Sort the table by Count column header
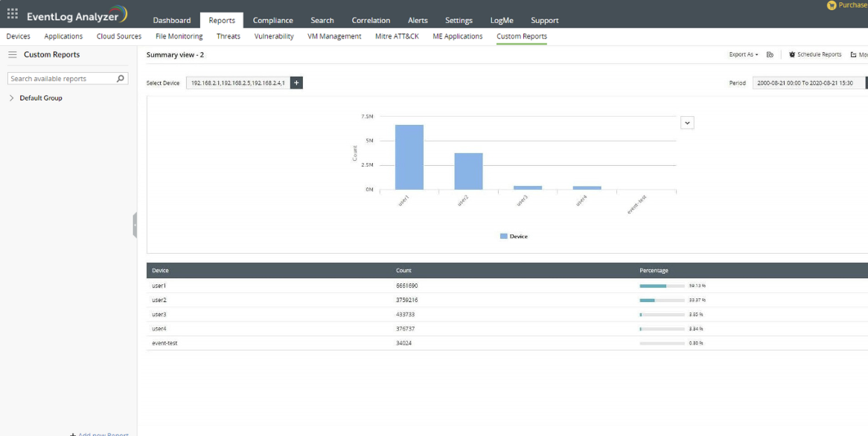Screen dimensions: 868x436 point(403,271)
